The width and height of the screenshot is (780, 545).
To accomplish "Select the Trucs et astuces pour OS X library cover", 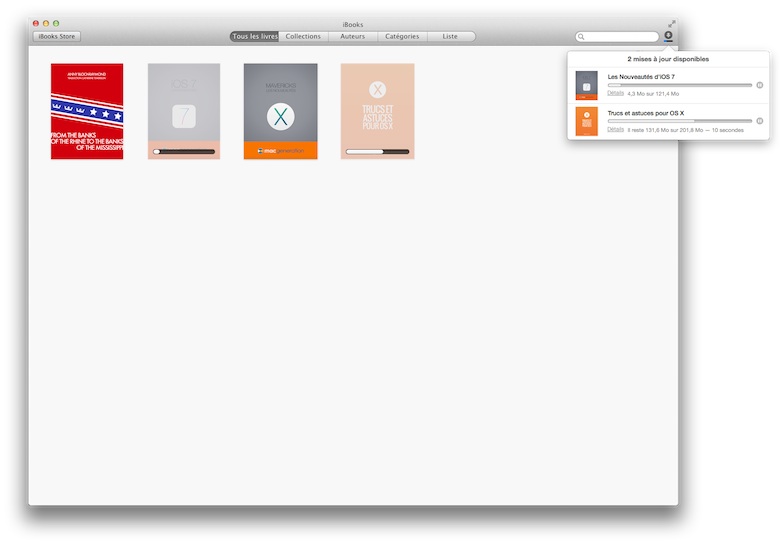I will 378,111.
